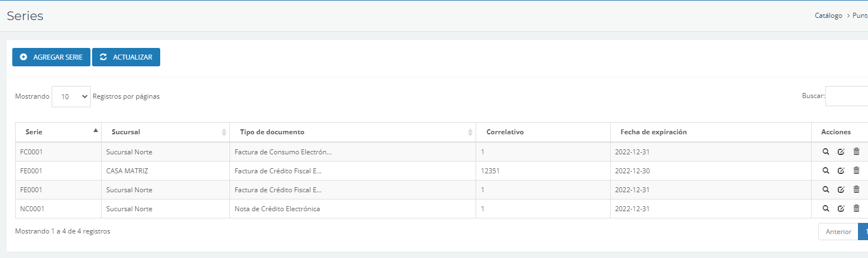This screenshot has height=258, width=868.
Task: View details of the CASA MATRIZ row
Action: coord(826,171)
